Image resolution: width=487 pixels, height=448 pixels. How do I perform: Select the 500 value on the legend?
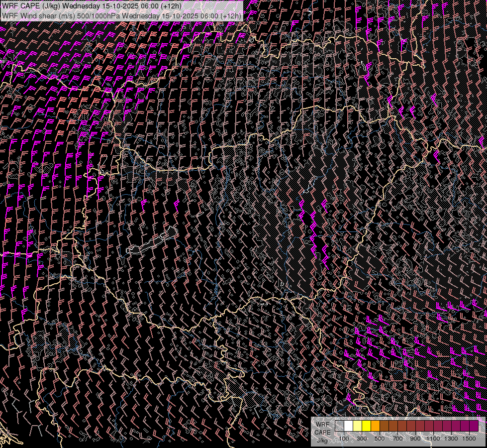coord(380,439)
